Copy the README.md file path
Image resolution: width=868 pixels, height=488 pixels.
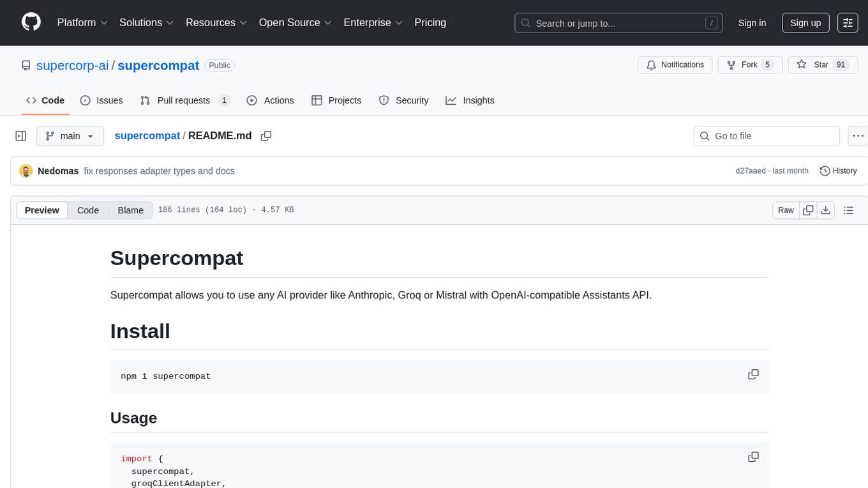[x=266, y=136]
